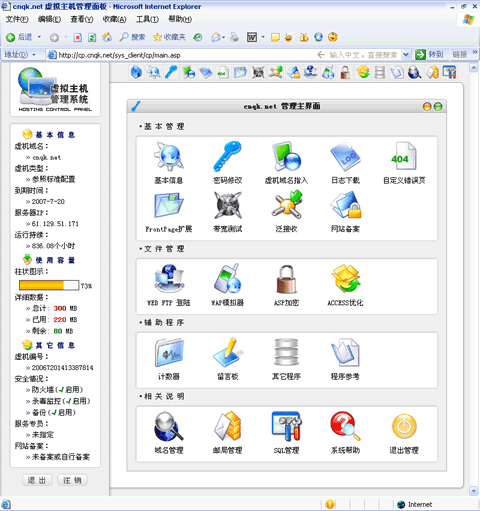Viewport: 480px width, 511px height.
Task: Open IE Favorites (收藏夹) button
Action: [169, 37]
